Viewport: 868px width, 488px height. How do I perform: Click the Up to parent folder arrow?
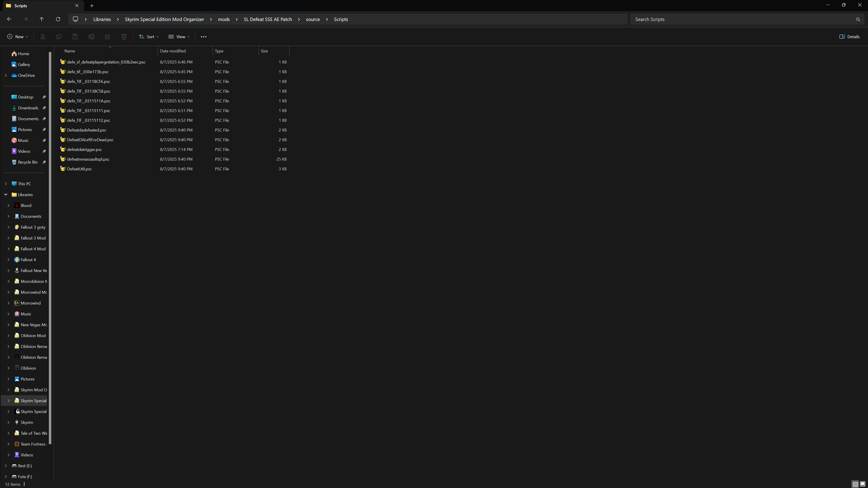coord(42,19)
